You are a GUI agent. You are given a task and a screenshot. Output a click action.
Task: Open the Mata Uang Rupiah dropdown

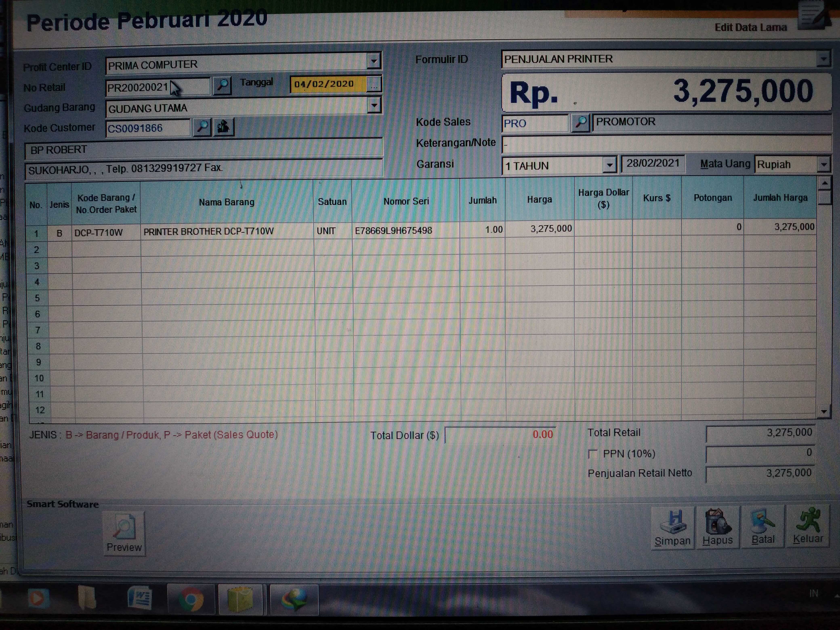pos(823,165)
